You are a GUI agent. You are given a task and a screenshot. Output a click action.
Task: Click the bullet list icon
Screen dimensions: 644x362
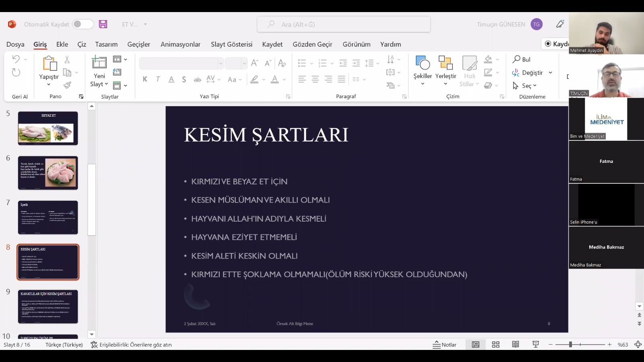pyautogui.click(x=302, y=63)
